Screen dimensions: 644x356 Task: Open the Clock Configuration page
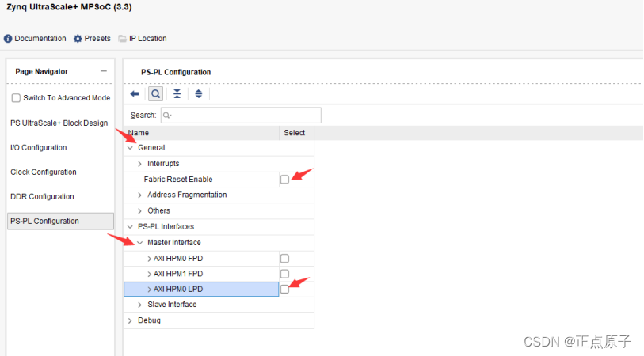click(44, 172)
